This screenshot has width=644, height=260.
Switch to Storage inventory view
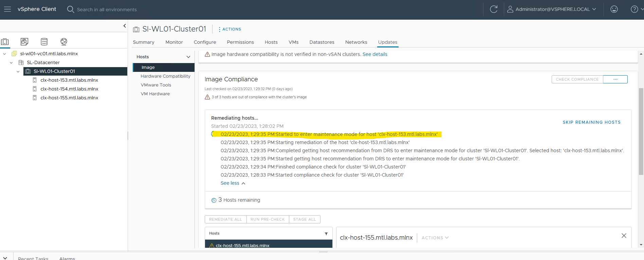(44, 42)
